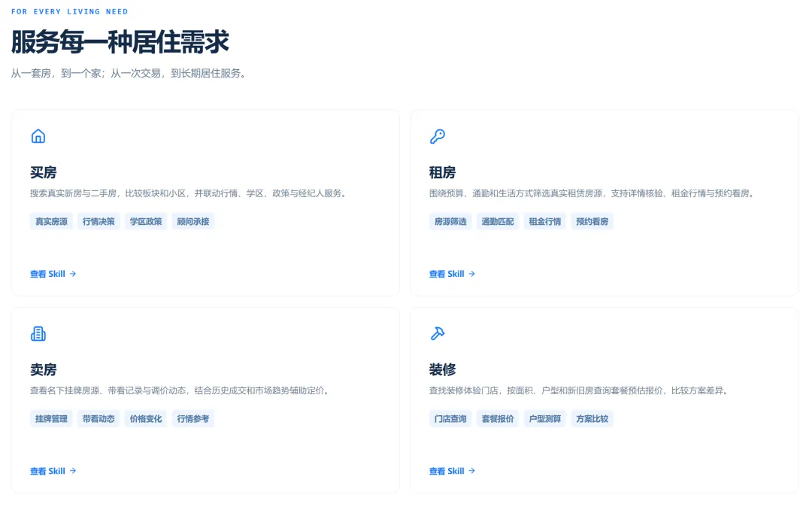This screenshot has height=507, width=812.
Task: Click the arrow icon in the 装修 card's 查看 Skill link
Action: pos(471,471)
